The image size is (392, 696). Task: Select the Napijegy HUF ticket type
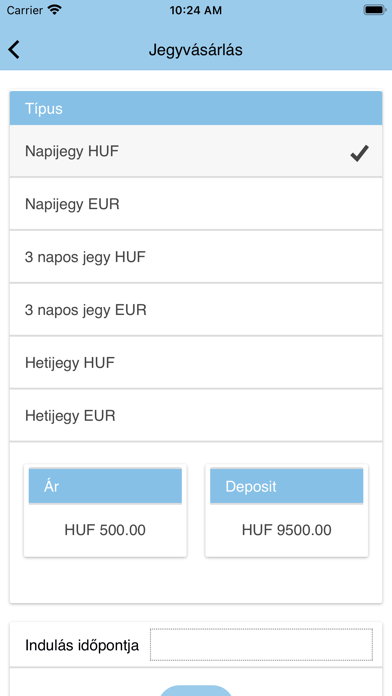pyautogui.click(x=196, y=151)
